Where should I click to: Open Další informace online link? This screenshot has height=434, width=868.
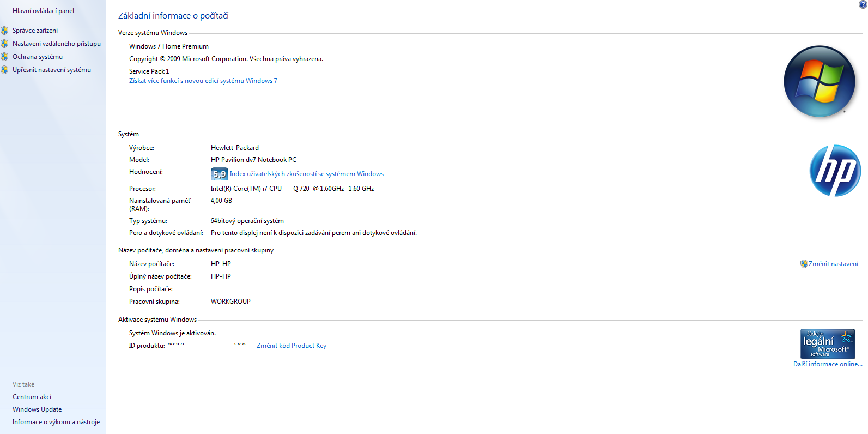828,364
